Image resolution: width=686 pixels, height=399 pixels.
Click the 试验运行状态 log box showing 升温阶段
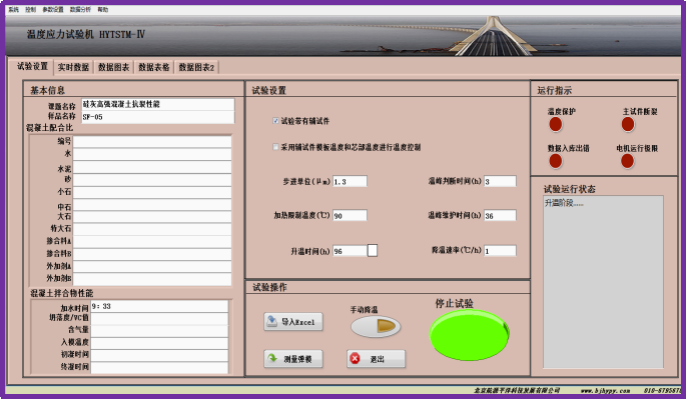603,282
